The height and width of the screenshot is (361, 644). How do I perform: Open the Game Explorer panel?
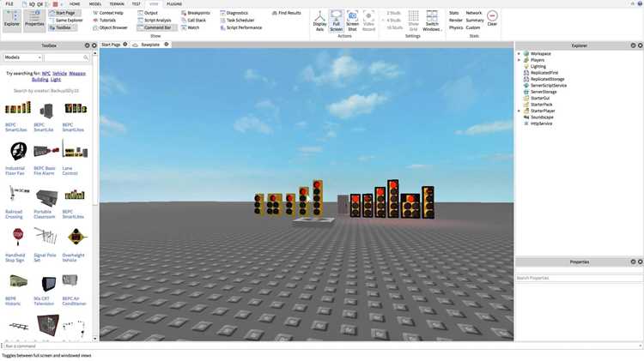click(x=66, y=21)
